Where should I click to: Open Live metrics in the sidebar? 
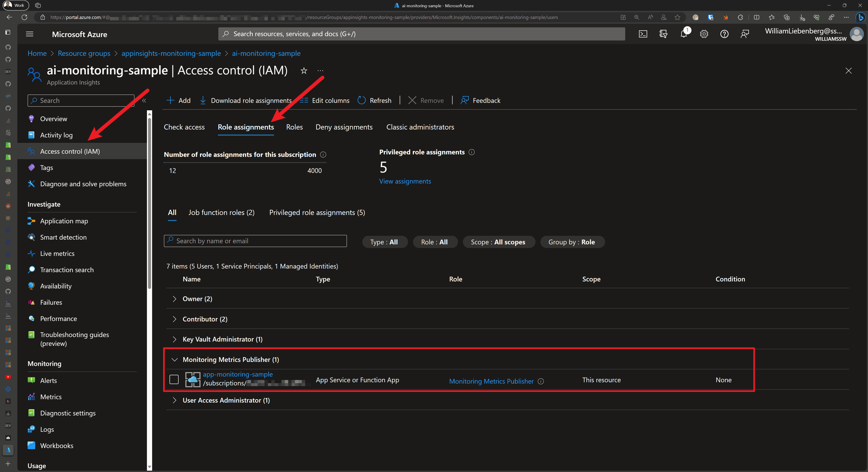(57, 254)
